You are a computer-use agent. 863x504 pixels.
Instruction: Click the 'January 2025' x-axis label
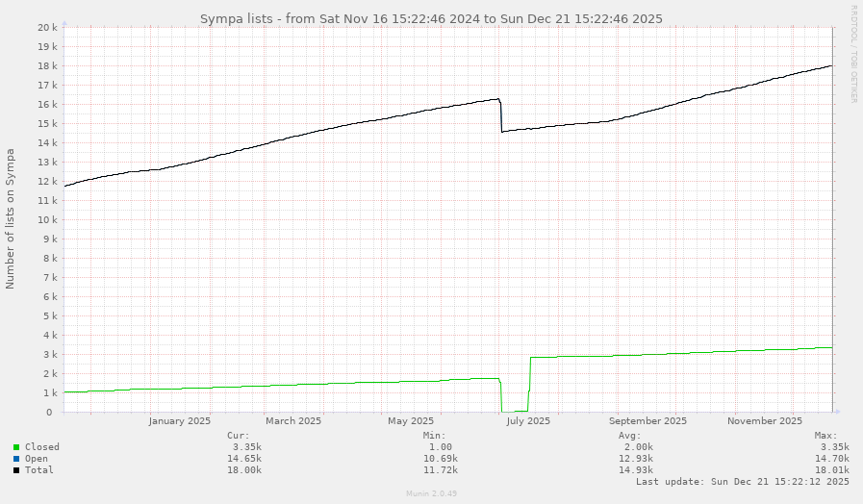coord(180,420)
